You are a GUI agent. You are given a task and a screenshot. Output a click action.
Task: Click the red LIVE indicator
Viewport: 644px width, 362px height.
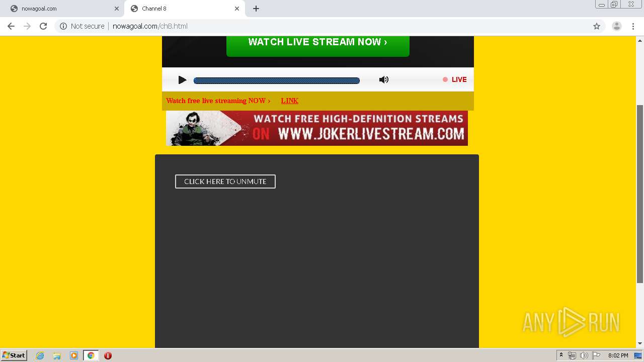455,79
